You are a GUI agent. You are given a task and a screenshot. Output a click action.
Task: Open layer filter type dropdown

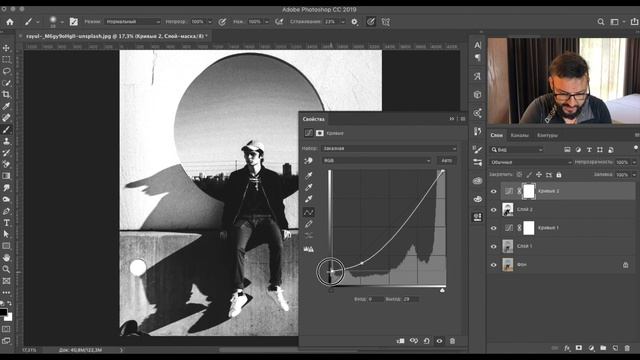[x=517, y=150]
